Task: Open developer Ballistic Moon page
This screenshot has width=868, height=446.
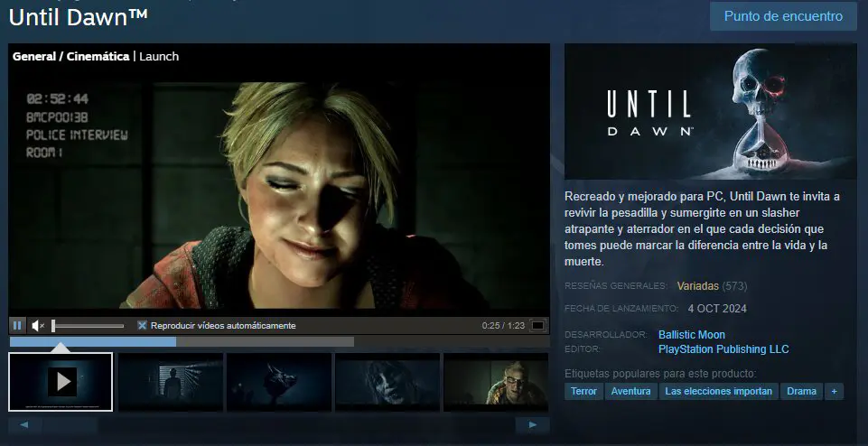Action: (x=691, y=335)
